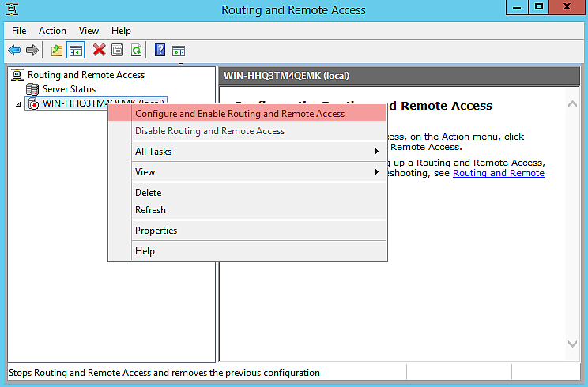
Task: Toggle the Show/Hide Console Tree icon
Action: [76, 50]
